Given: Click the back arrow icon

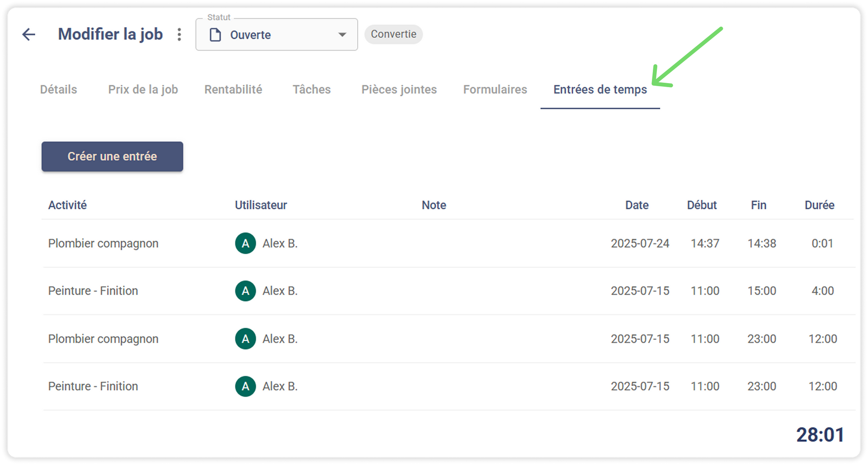Looking at the screenshot, I should click(29, 34).
